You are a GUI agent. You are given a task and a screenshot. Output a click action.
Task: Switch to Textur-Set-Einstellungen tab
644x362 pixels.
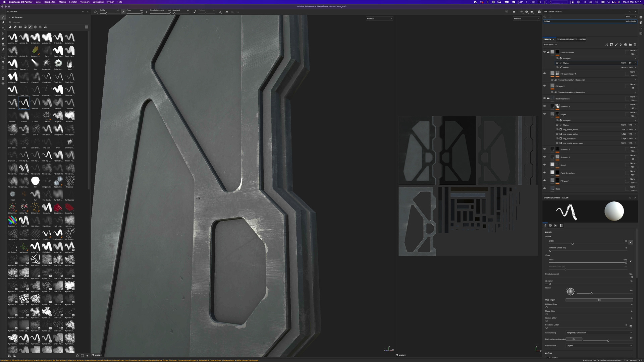(x=571, y=39)
